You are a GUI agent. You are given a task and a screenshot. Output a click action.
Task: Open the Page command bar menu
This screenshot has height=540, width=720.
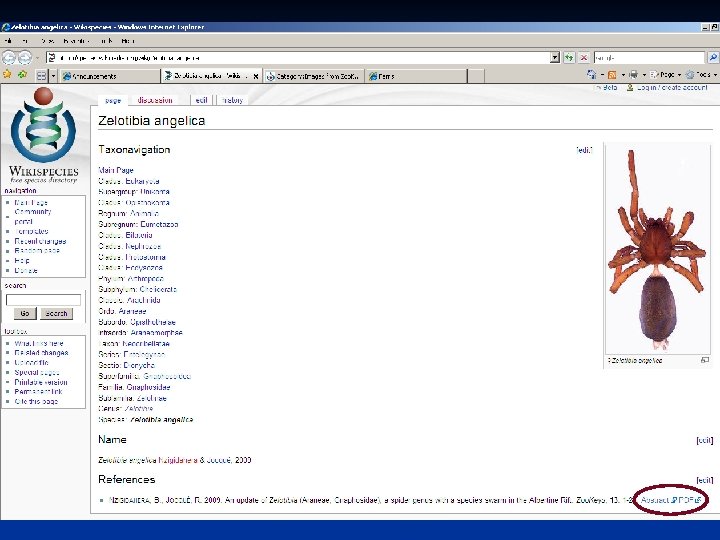(665, 74)
